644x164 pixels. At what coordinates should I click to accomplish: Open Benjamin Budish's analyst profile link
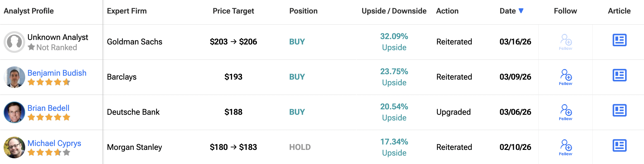click(x=57, y=73)
